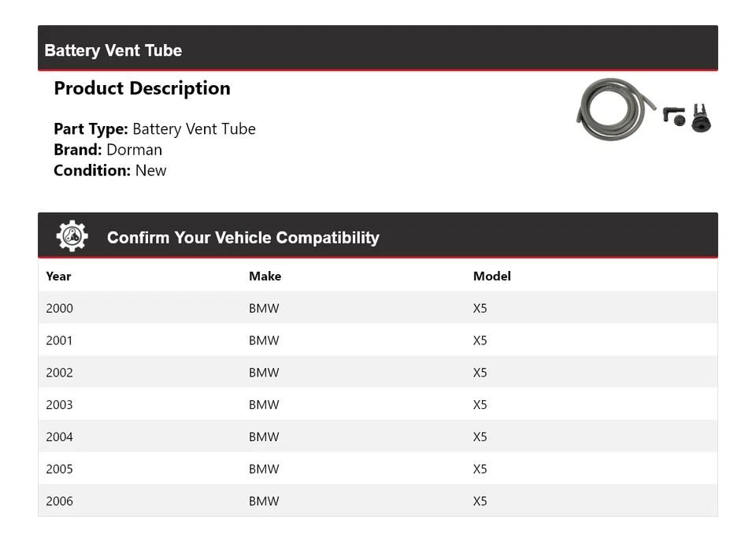Click the gear compatibility icon
Viewport: 756px width, 542px height.
click(72, 236)
